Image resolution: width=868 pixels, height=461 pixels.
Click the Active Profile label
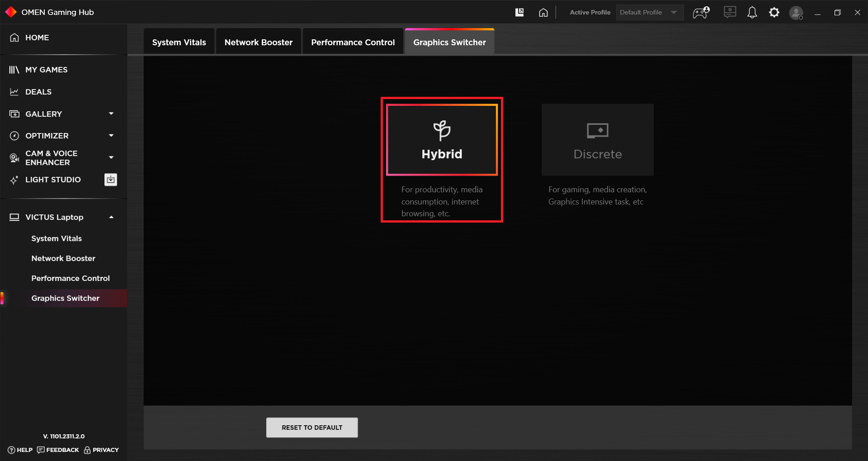click(590, 12)
